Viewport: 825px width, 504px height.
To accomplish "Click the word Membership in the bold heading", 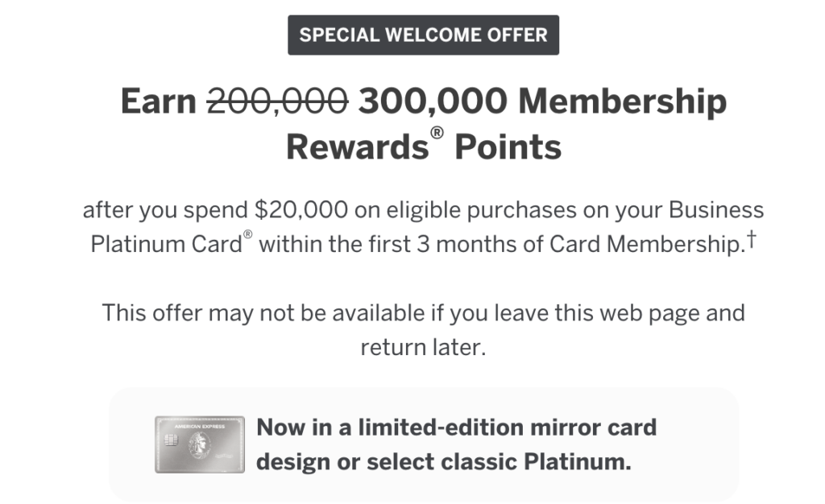I will click(x=622, y=102).
